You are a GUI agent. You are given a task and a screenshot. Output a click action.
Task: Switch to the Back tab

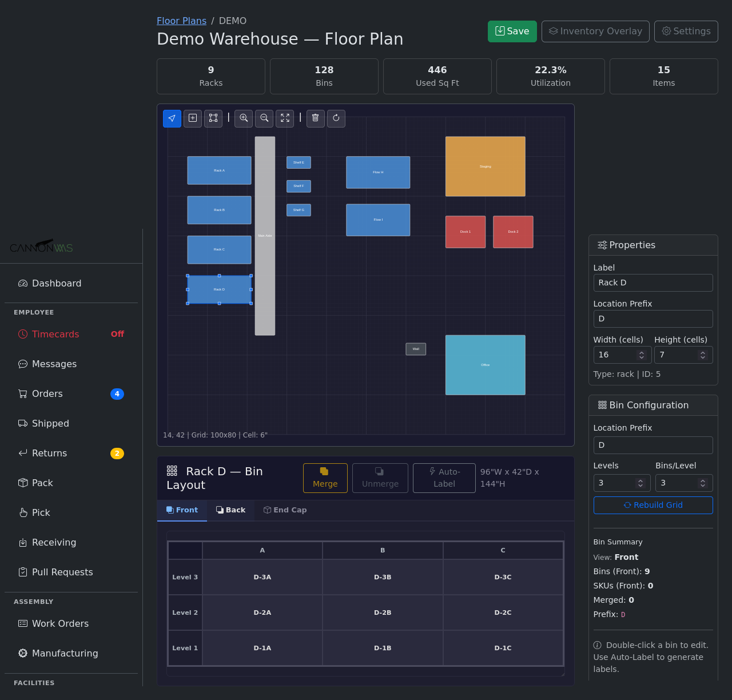pos(230,510)
